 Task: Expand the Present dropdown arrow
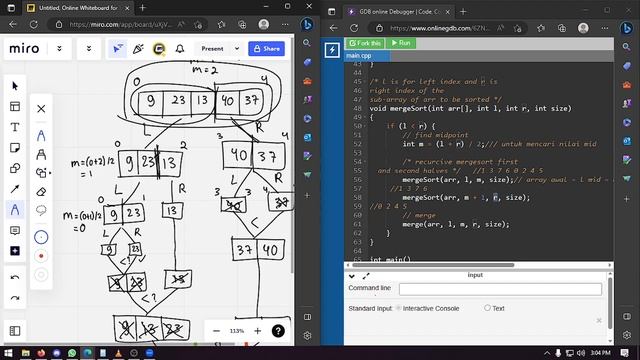click(237, 49)
